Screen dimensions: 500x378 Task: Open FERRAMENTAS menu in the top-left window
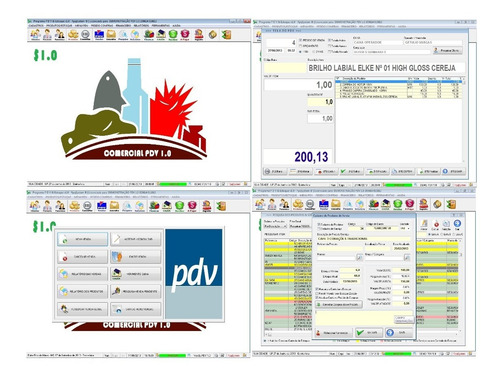160,25
